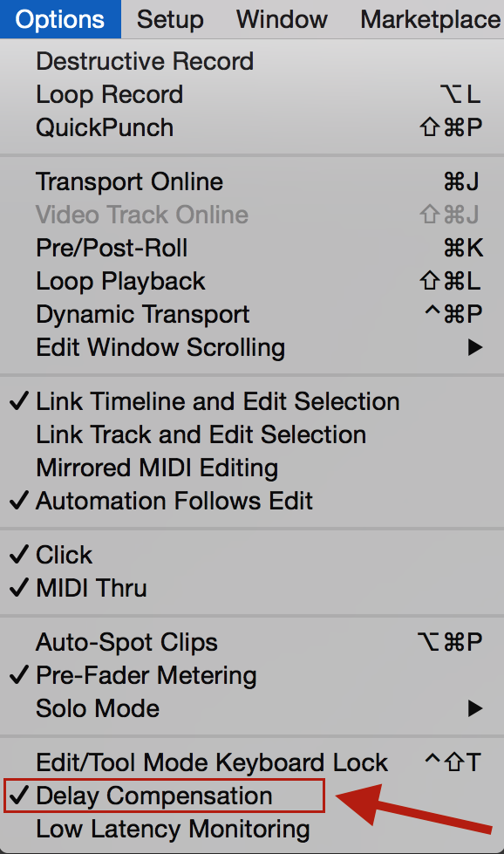This screenshot has height=854, width=504.
Task: Toggle the Click metronome off
Action: [66, 555]
